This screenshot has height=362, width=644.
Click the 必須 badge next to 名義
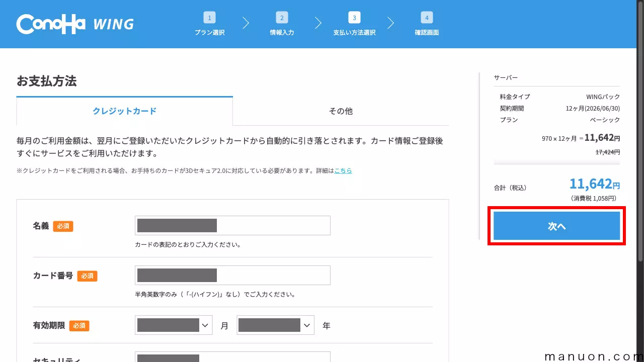(63, 226)
